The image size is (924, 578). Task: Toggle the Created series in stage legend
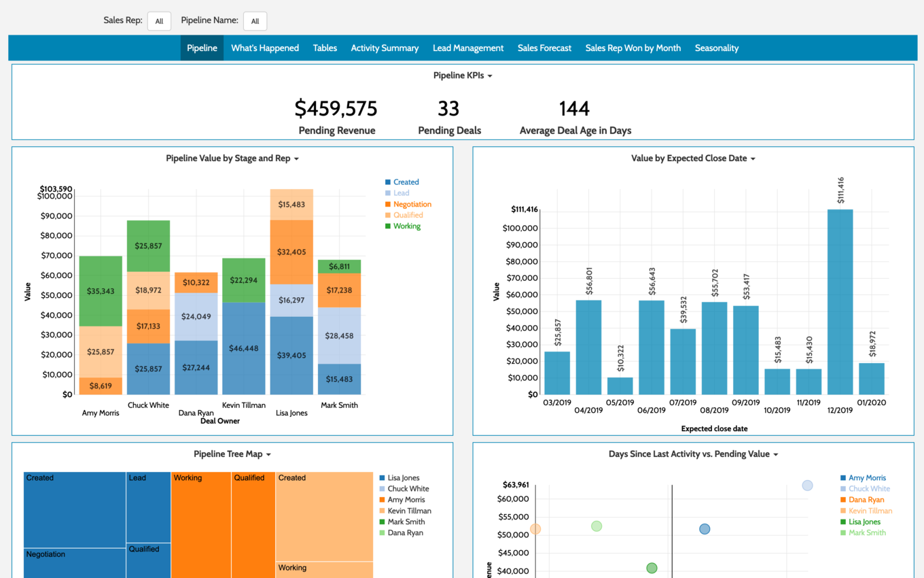click(406, 182)
